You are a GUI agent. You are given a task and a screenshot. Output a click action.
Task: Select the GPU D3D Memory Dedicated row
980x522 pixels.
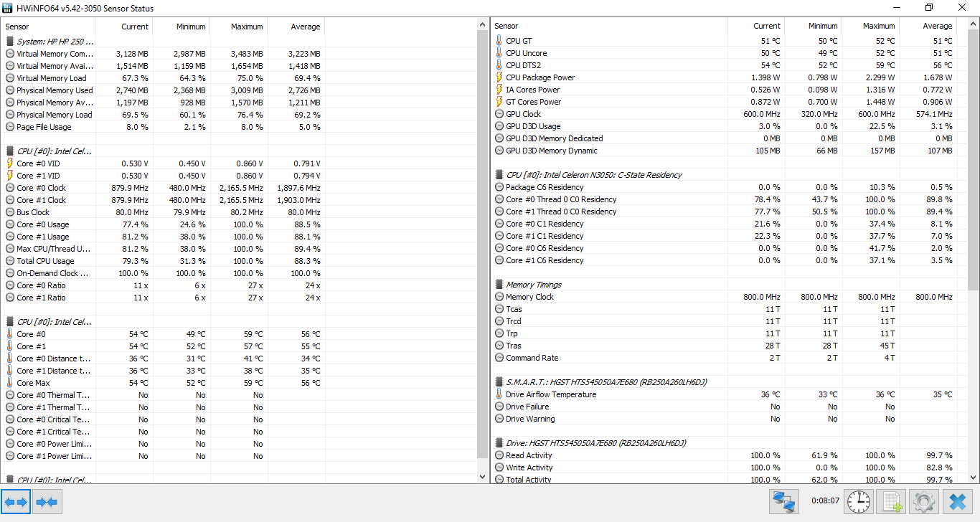[x=725, y=138]
